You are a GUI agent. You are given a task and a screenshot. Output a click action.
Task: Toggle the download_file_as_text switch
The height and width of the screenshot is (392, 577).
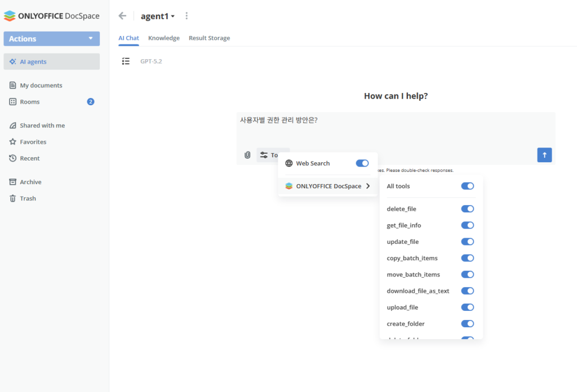467,291
